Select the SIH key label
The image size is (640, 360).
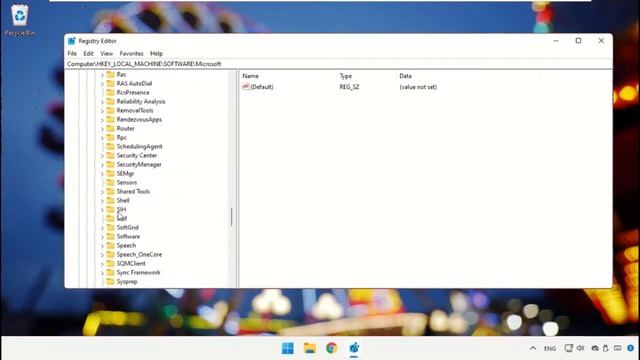tap(121, 209)
